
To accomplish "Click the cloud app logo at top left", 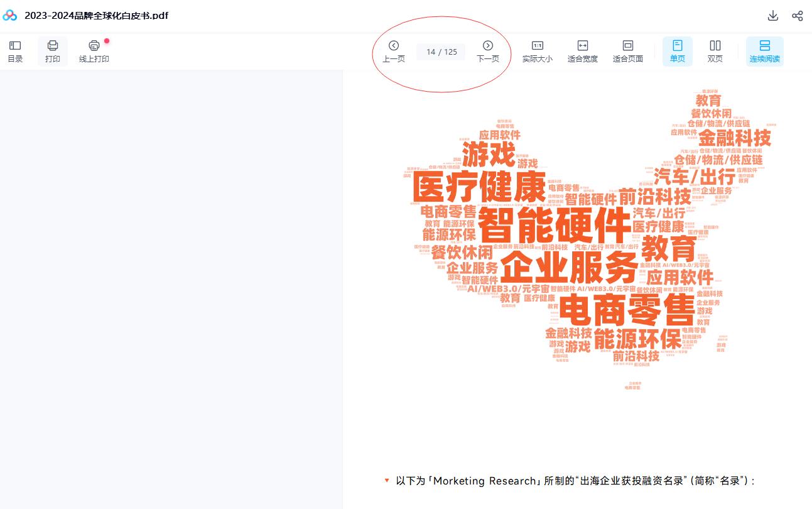I will [x=10, y=16].
